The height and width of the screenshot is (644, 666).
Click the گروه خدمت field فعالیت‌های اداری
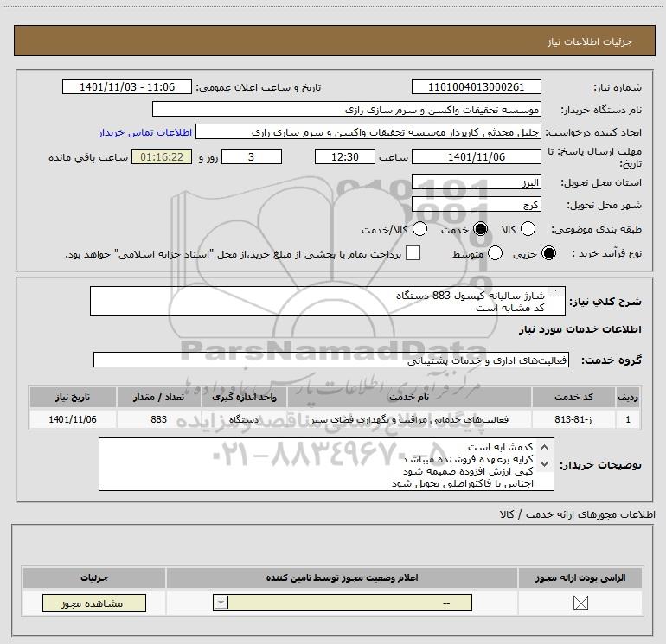pyautogui.click(x=331, y=360)
